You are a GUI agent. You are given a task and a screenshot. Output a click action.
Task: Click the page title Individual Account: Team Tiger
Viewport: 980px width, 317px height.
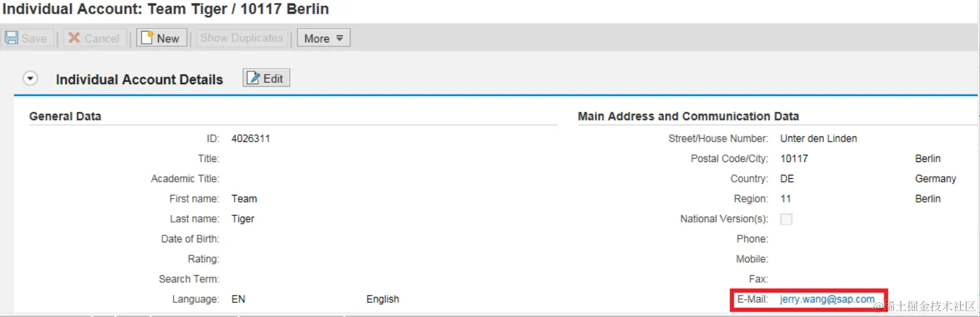click(x=166, y=9)
